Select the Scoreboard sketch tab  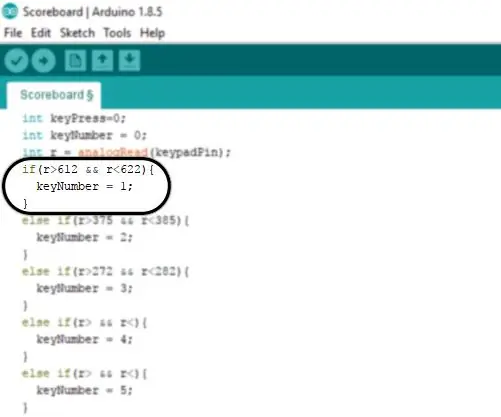tap(54, 95)
